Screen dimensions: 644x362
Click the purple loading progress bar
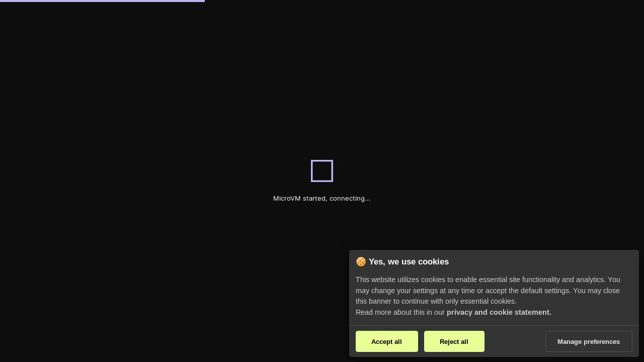click(x=102, y=1)
